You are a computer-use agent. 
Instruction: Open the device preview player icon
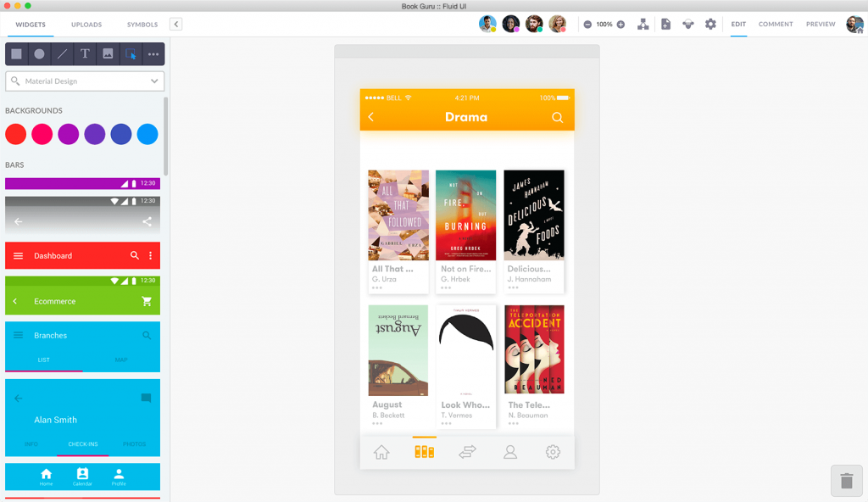688,24
